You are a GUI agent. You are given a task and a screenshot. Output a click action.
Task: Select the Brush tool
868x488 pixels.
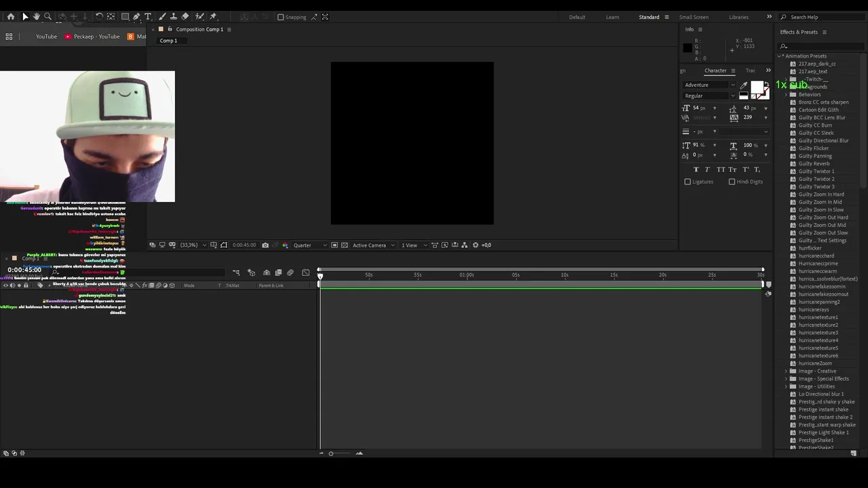(161, 16)
